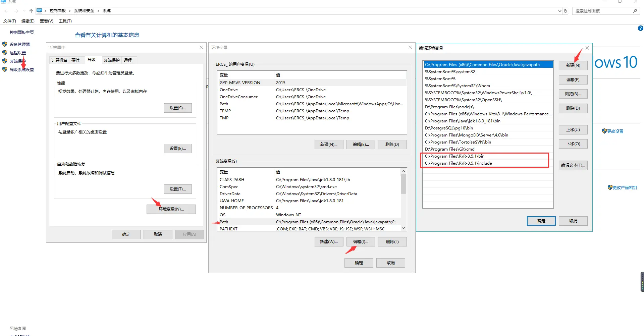Click 新建(W)... for system variables

point(329,242)
